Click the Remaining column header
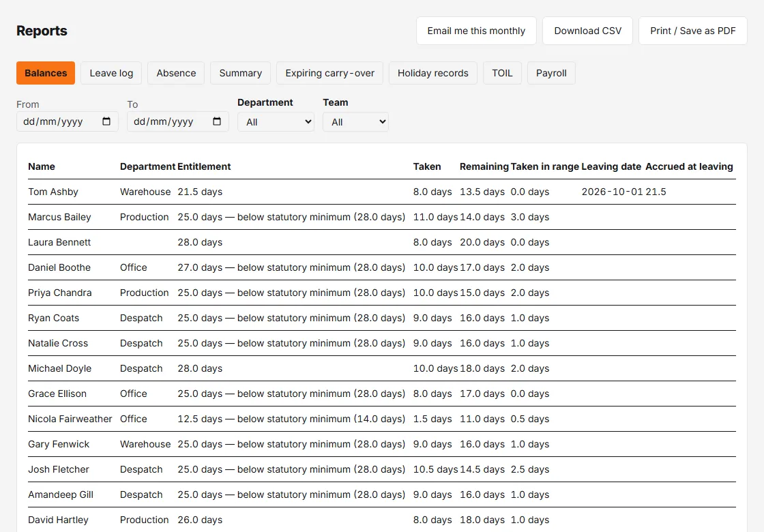The height and width of the screenshot is (532, 764). pyautogui.click(x=484, y=166)
